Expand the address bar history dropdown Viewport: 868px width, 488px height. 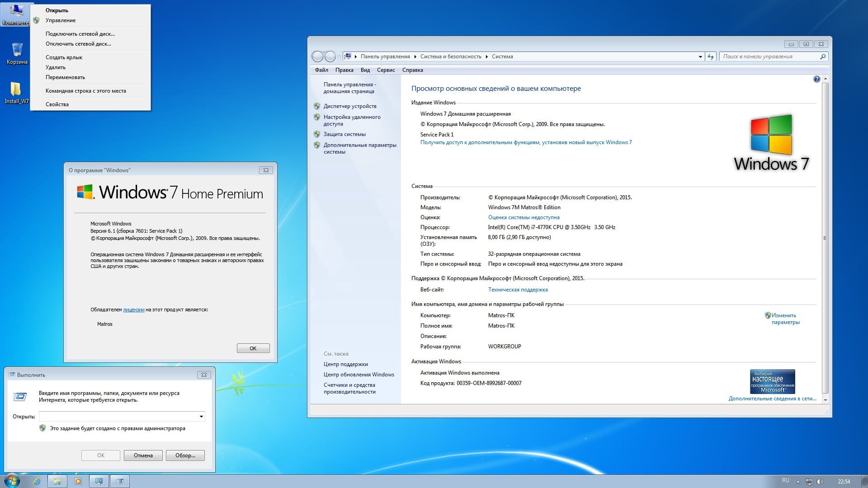pyautogui.click(x=700, y=56)
